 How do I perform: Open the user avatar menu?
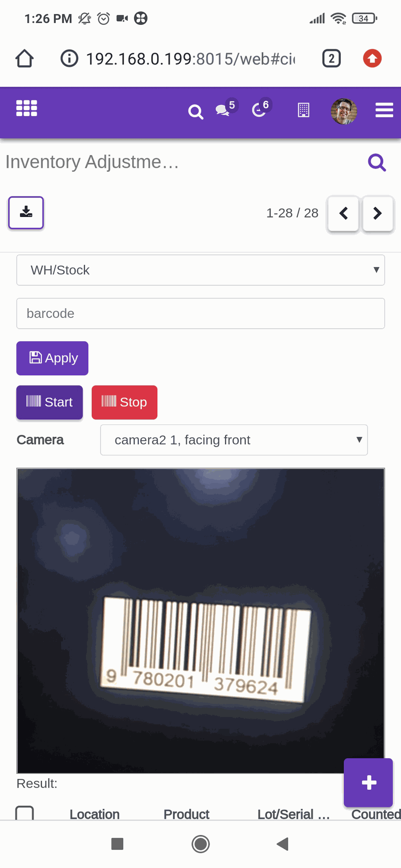(344, 111)
